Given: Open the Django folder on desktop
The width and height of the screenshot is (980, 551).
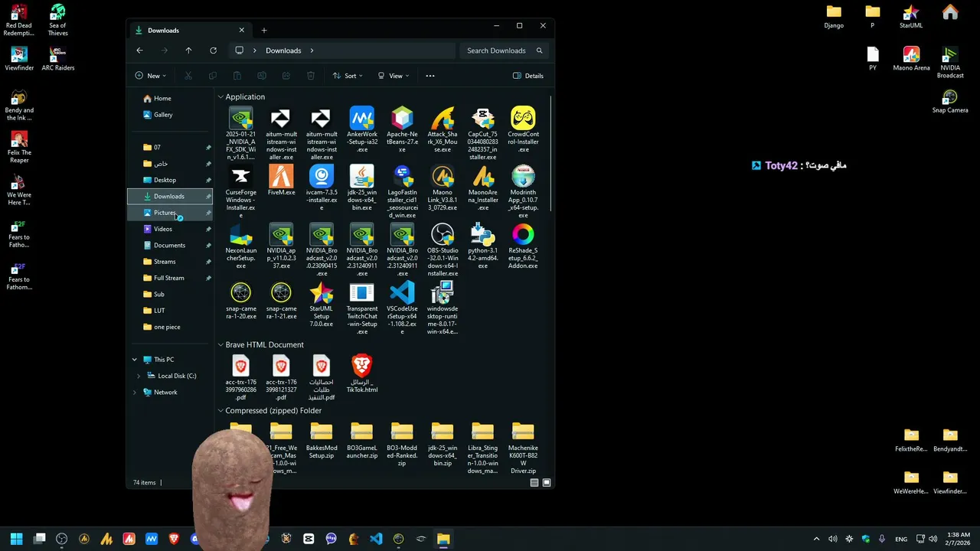Looking at the screenshot, I should click(834, 16).
